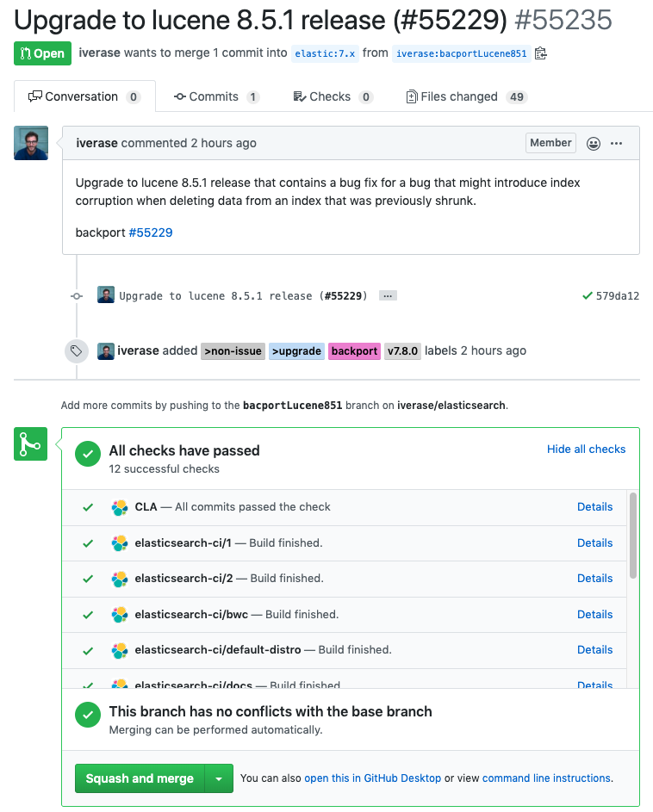Click the commit node icon beside the commit
Screen dimensions: 653x812
coord(76,294)
